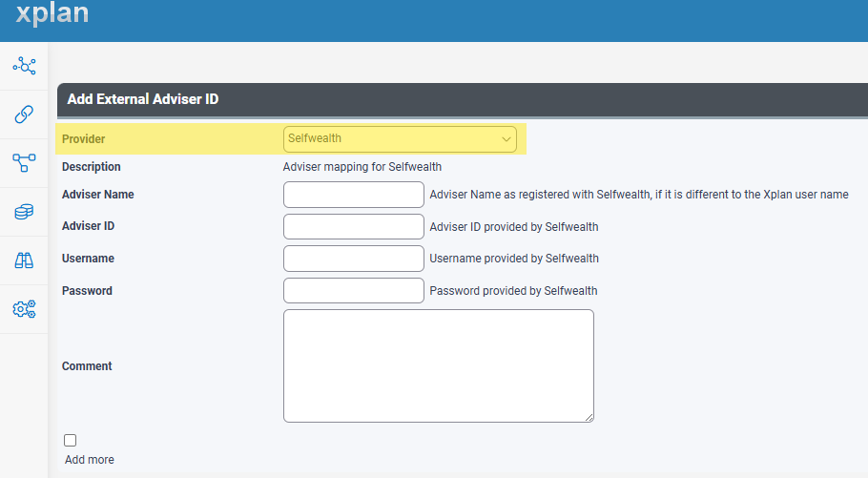The height and width of the screenshot is (478, 868).
Task: Grab the Comment box resize handle
Action: pos(589,417)
